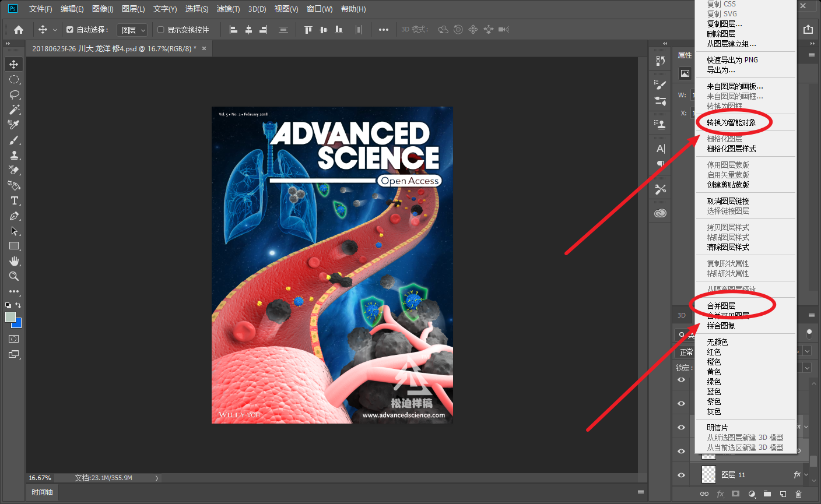Select the Paint Bucket tool

[x=14, y=185]
